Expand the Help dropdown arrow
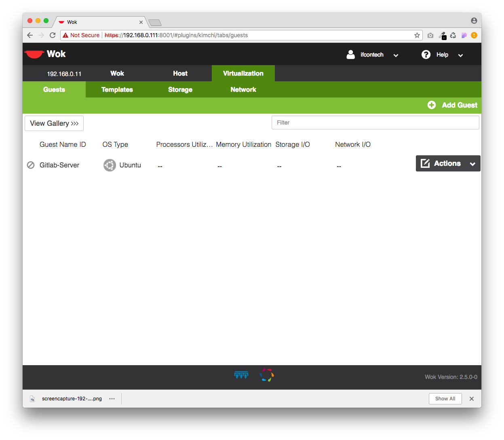 [x=460, y=55]
